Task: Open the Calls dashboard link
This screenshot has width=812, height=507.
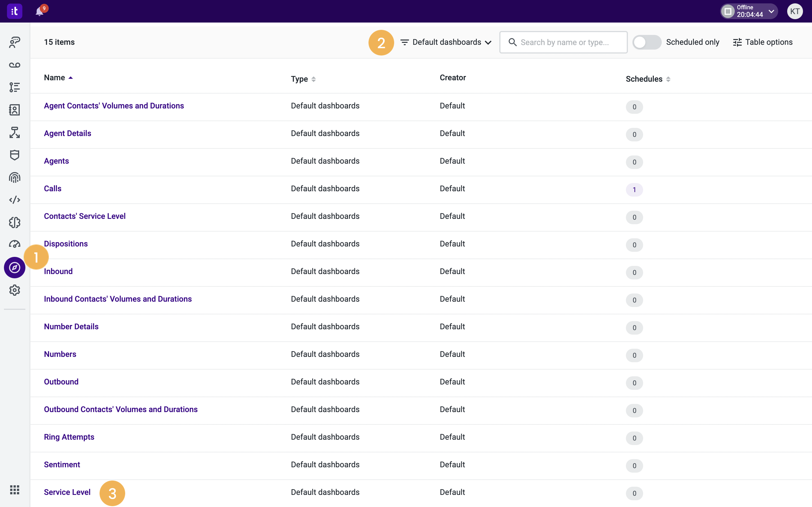Action: click(x=52, y=188)
